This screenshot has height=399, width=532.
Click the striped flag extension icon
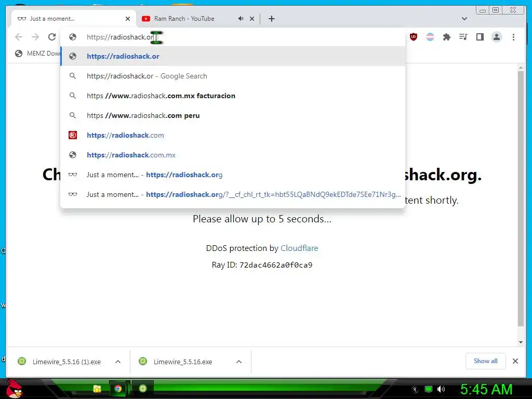coord(430,37)
